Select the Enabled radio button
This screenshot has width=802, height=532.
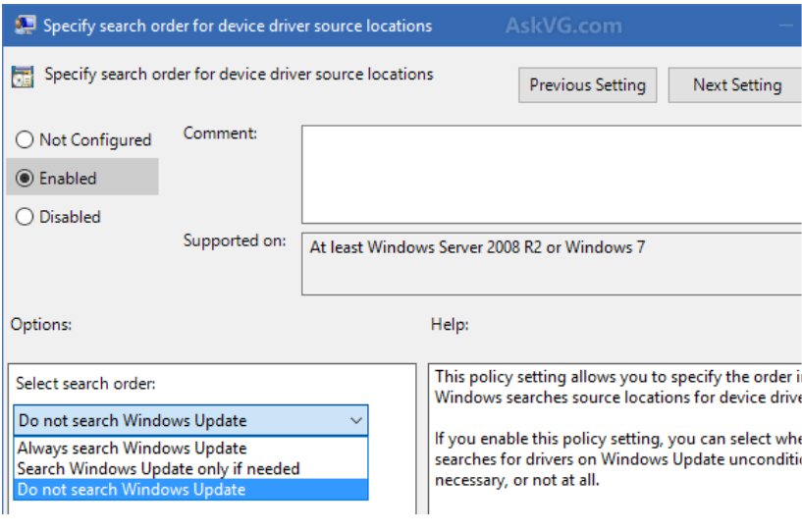(x=25, y=179)
